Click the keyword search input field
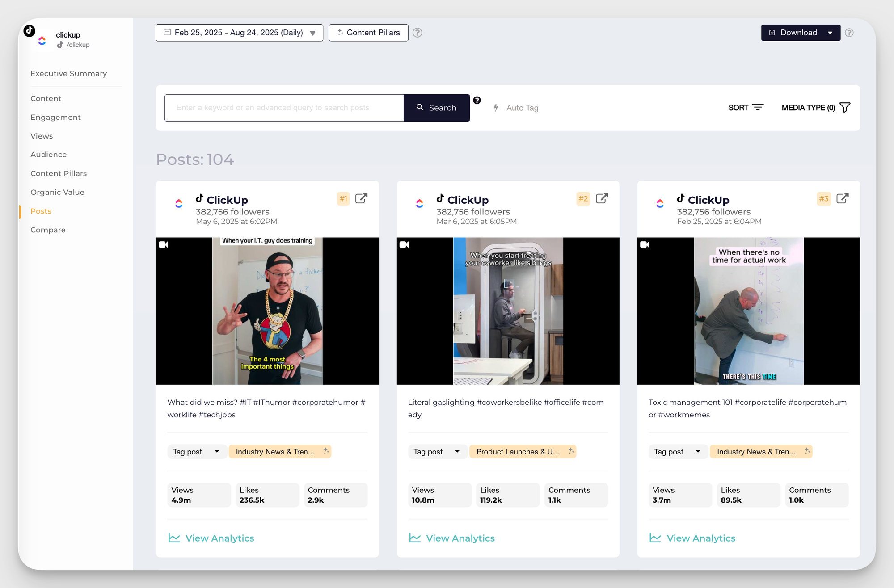The width and height of the screenshot is (894, 588). (284, 108)
